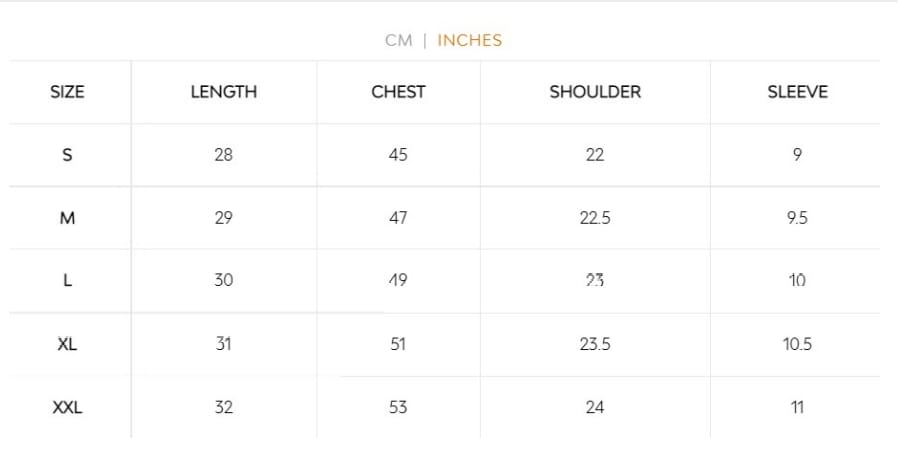The width and height of the screenshot is (898, 459).
Task: Select the XXL size row label
Action: point(67,407)
